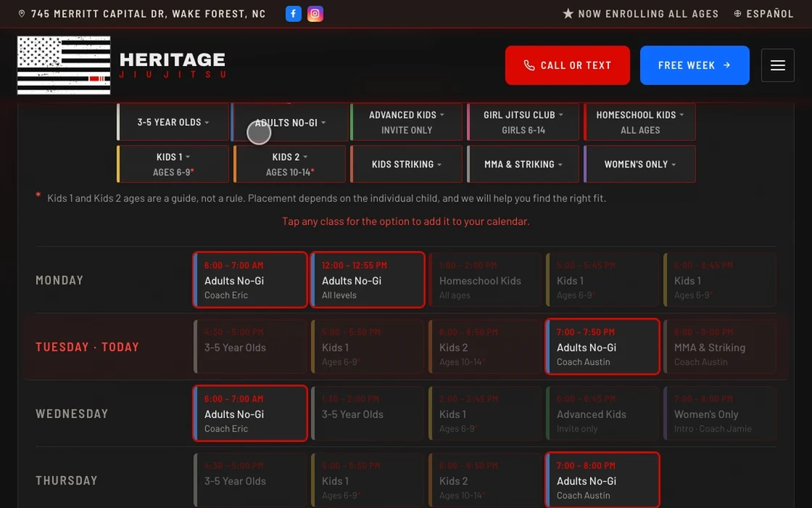
Task: Click the location pin icon by the address
Action: (22, 14)
